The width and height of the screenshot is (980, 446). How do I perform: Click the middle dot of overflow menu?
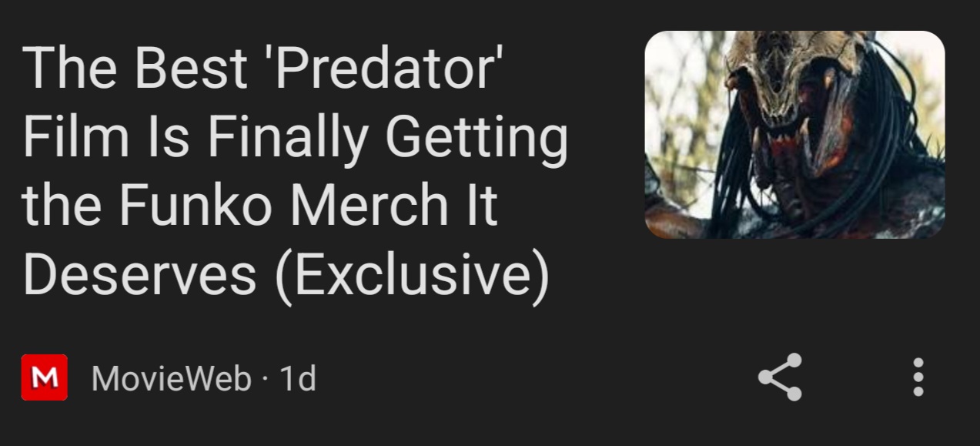coord(918,377)
